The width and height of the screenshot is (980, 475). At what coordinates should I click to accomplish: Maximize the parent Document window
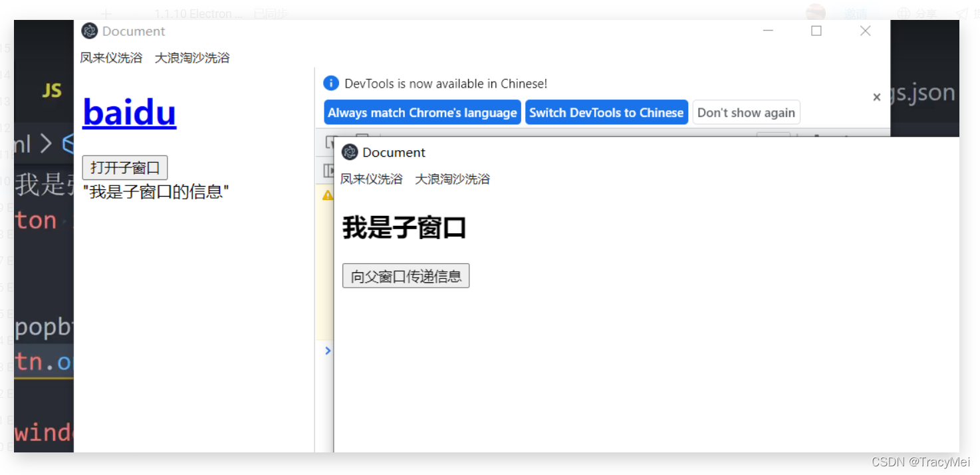tap(816, 31)
